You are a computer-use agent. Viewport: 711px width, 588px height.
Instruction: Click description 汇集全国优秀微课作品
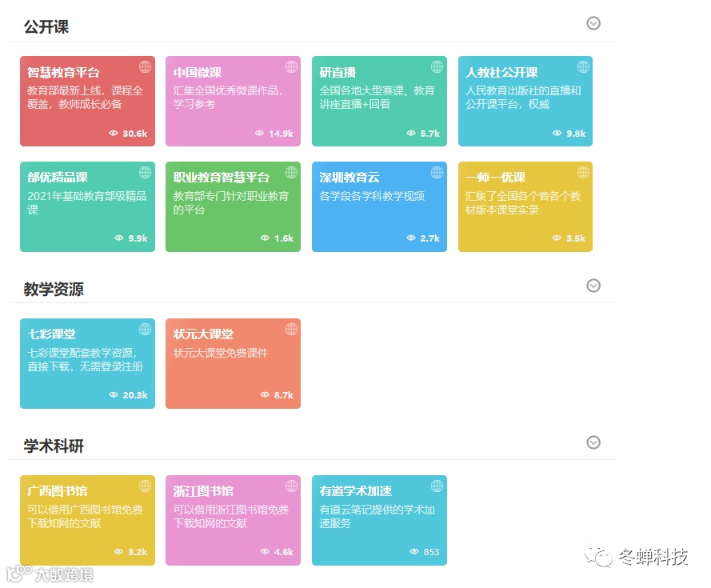click(228, 97)
